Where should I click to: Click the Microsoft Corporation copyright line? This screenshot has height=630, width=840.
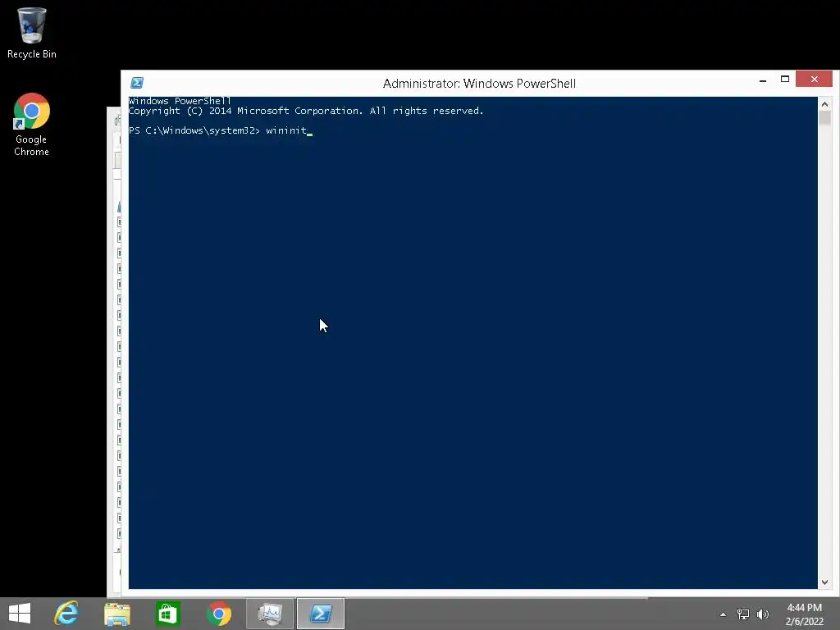point(306,111)
